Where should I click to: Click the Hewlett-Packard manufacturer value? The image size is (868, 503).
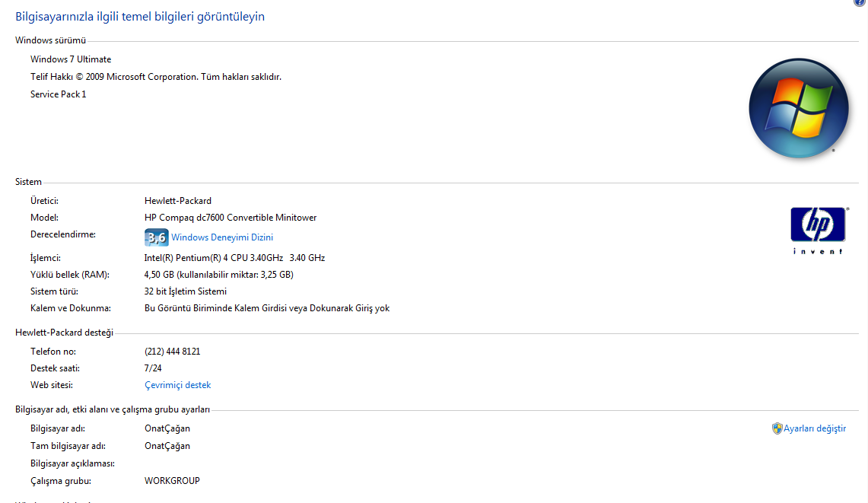(x=177, y=201)
